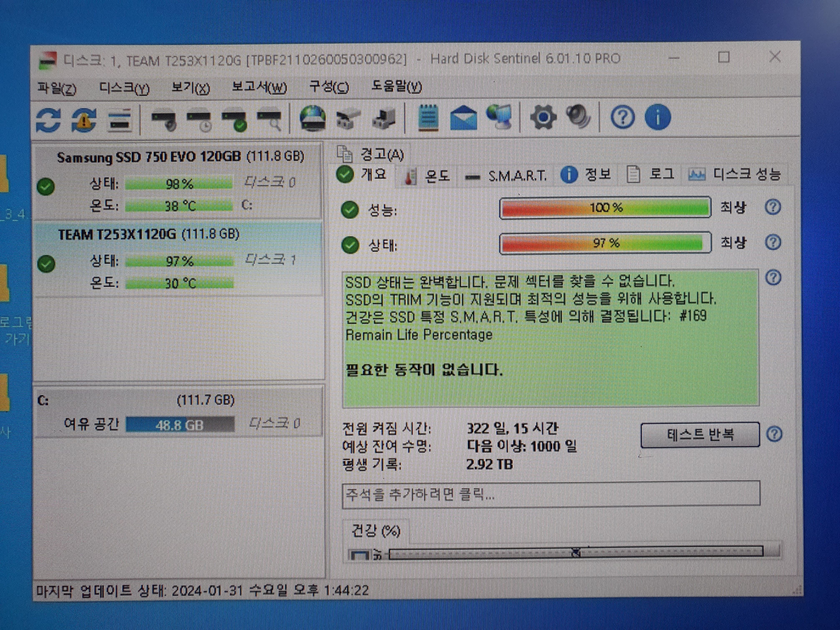This screenshot has height=630, width=840.
Task: Click the help icon beside 테스트 반복 button
Action: pos(774,434)
